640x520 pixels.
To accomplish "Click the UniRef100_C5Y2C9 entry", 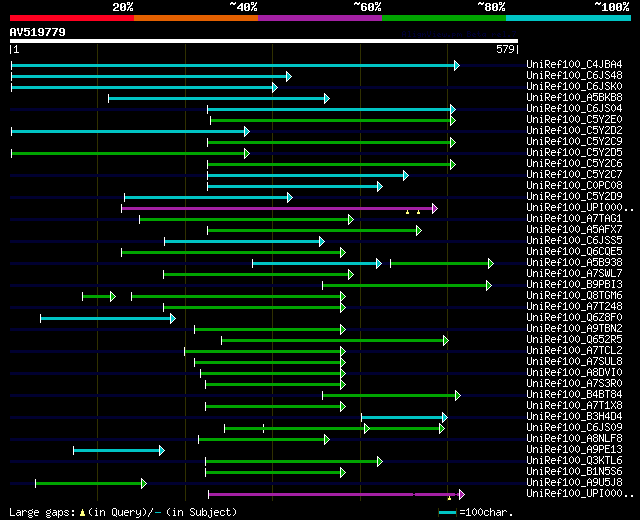I will tap(574, 142).
